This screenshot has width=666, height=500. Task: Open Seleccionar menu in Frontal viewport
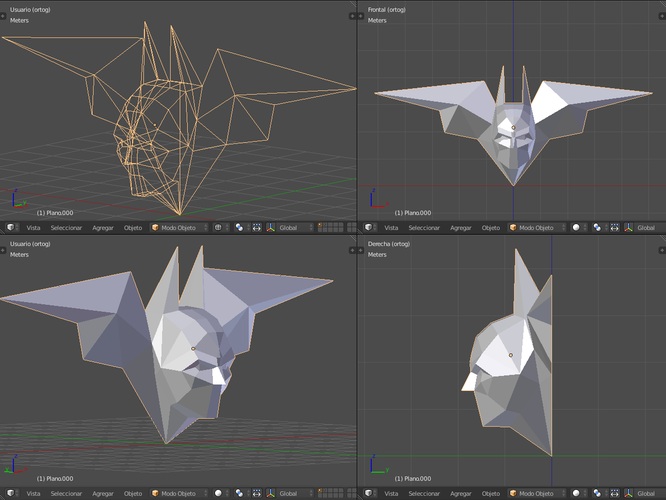(x=424, y=228)
